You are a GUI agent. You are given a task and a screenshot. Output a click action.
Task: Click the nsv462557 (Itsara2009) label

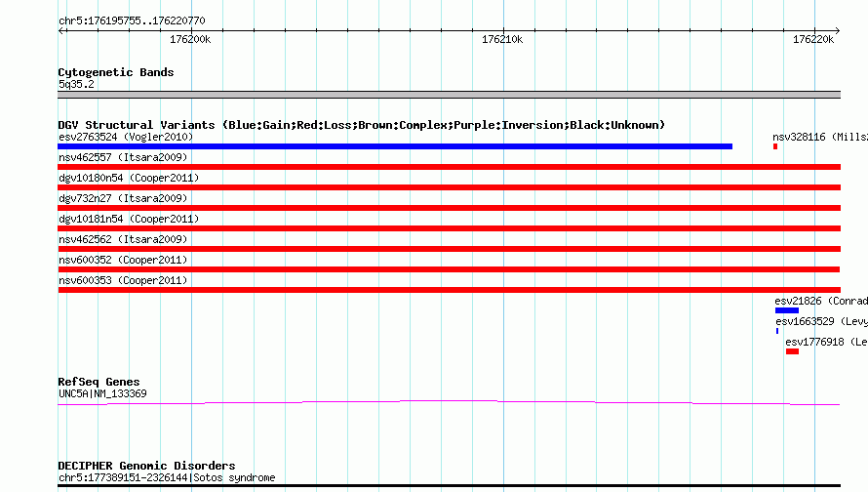coord(123,157)
